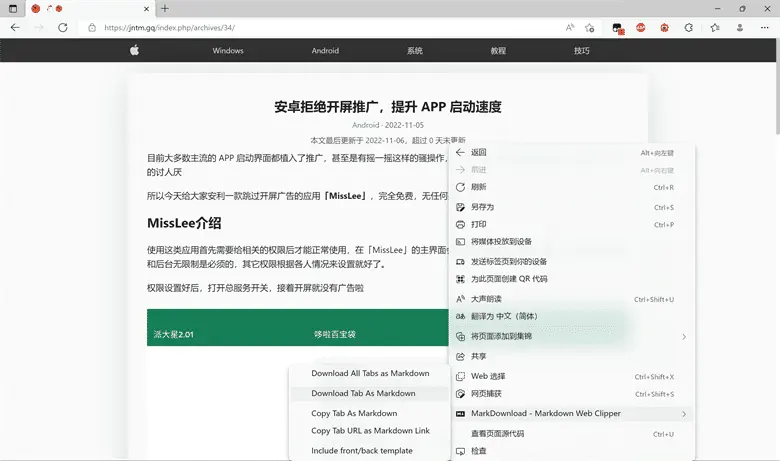Open the Collections icon in browser toolbar
Image resolution: width=780 pixels, height=461 pixels.
[x=714, y=28]
